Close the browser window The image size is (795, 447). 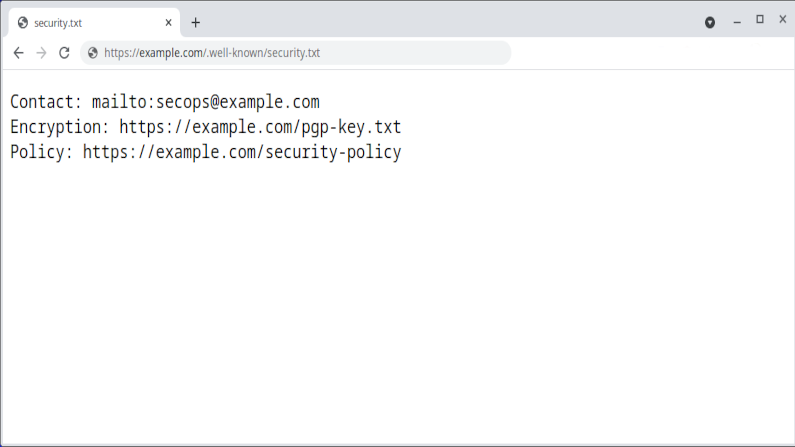(782, 20)
